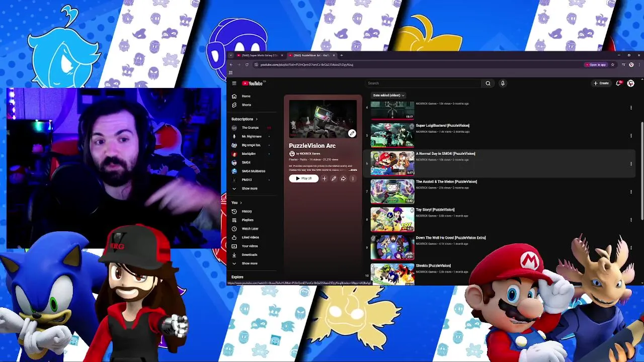Click the Open in app button
The height and width of the screenshot is (362, 644).
(596, 65)
